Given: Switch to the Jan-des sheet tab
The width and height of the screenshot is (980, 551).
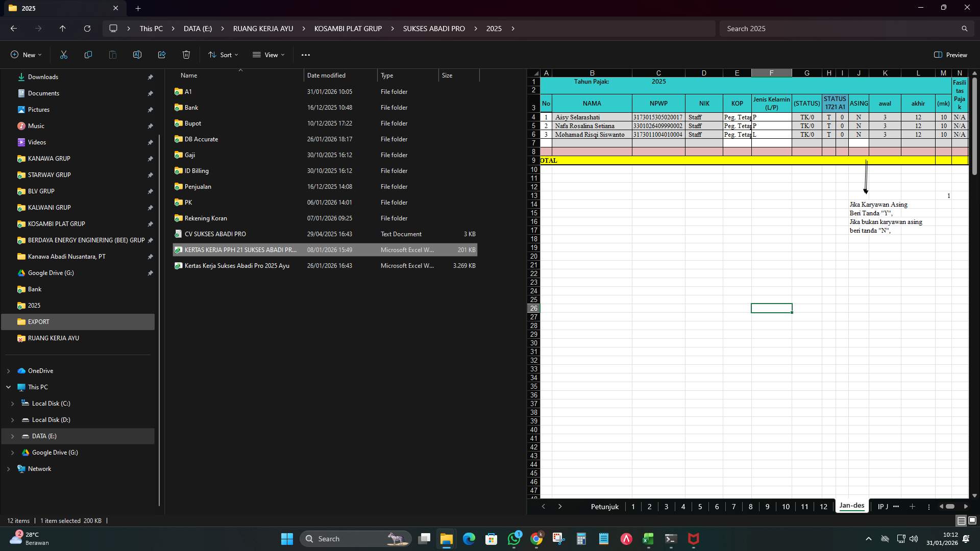Looking at the screenshot, I should (x=850, y=506).
